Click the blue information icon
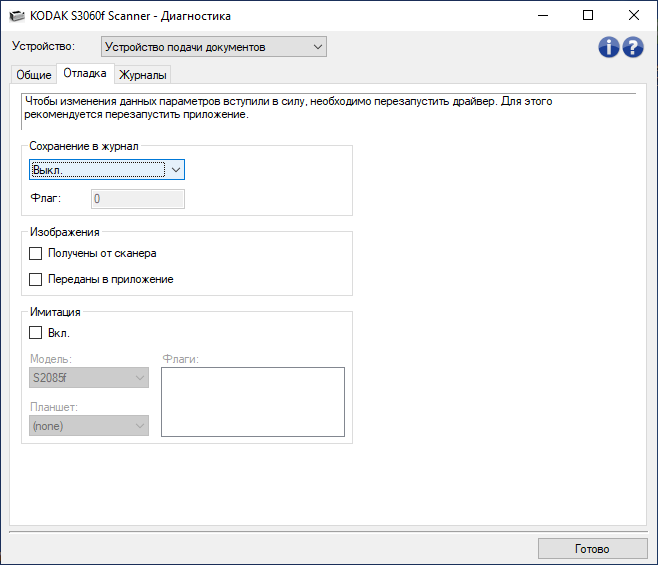The height and width of the screenshot is (565, 658). pyautogui.click(x=608, y=47)
